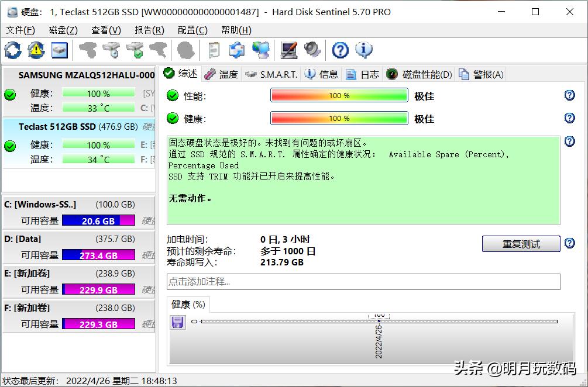Click the speaker alert sound icon

click(311, 50)
